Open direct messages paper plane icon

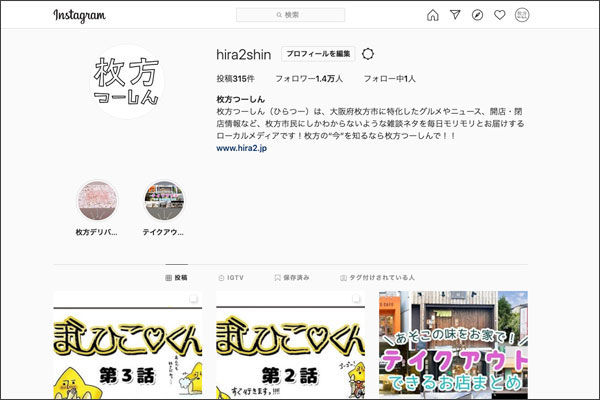tap(455, 15)
